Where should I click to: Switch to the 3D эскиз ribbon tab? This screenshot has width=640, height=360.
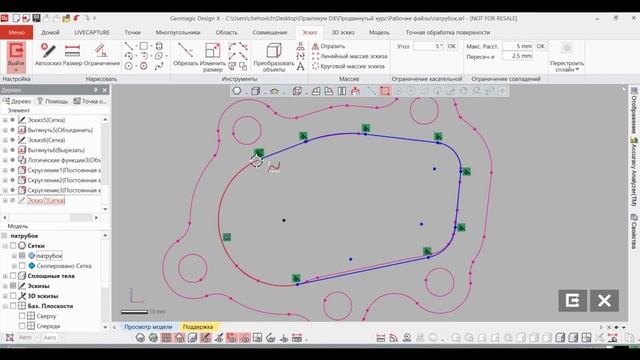point(343,32)
